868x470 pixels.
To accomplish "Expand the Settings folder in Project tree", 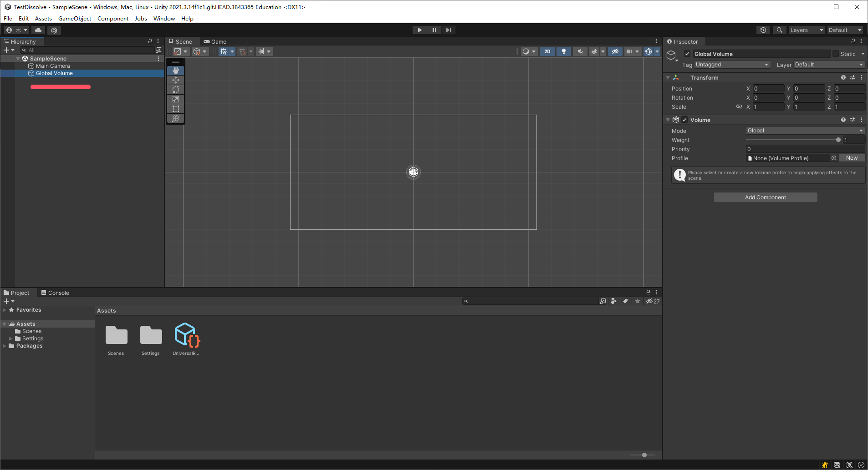I will click(x=11, y=339).
